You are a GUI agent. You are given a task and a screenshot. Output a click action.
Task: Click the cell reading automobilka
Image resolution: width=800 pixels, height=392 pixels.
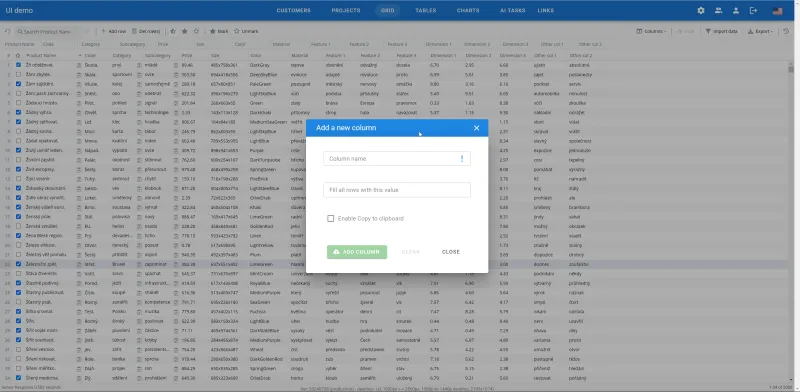[x=547, y=93]
